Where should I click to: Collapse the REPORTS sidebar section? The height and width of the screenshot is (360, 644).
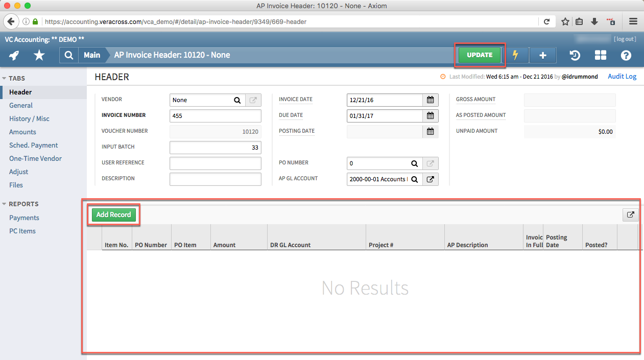pyautogui.click(x=5, y=204)
